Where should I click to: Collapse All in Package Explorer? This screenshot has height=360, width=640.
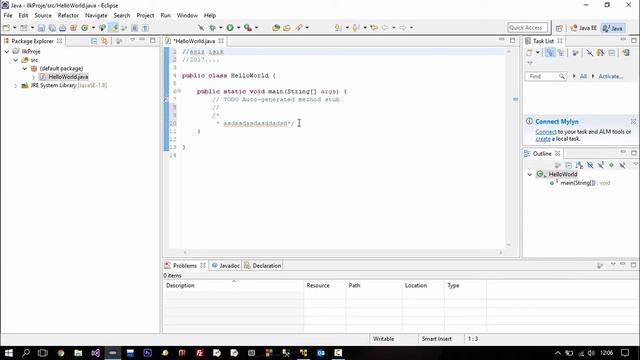pos(94,41)
